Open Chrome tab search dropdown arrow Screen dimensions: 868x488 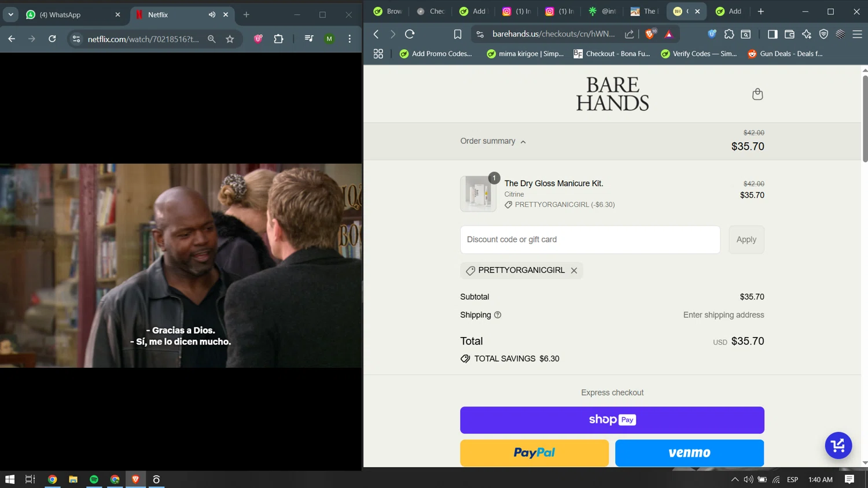pos(11,14)
